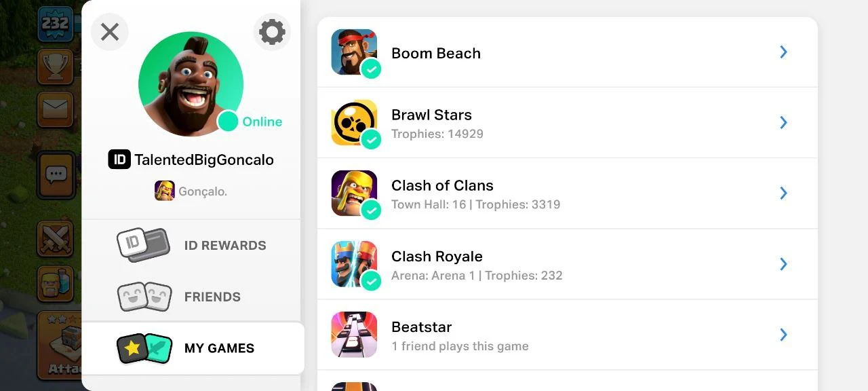Open the in-game chat bubble button

coord(56,175)
